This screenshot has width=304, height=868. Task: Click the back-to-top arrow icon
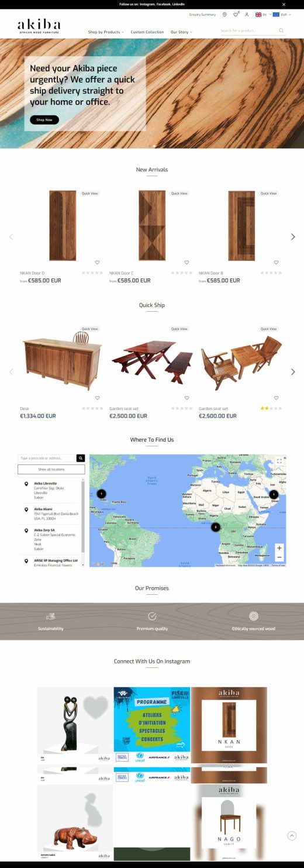292,836
